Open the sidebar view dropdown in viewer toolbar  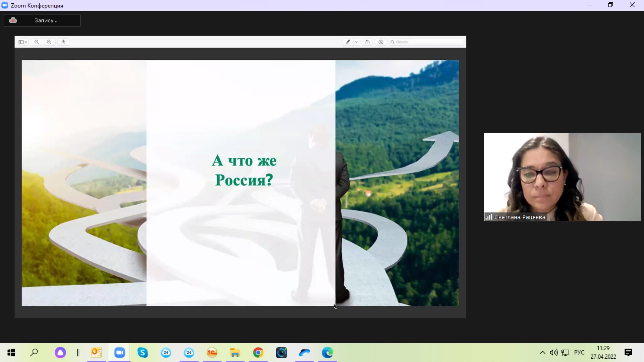(23, 42)
